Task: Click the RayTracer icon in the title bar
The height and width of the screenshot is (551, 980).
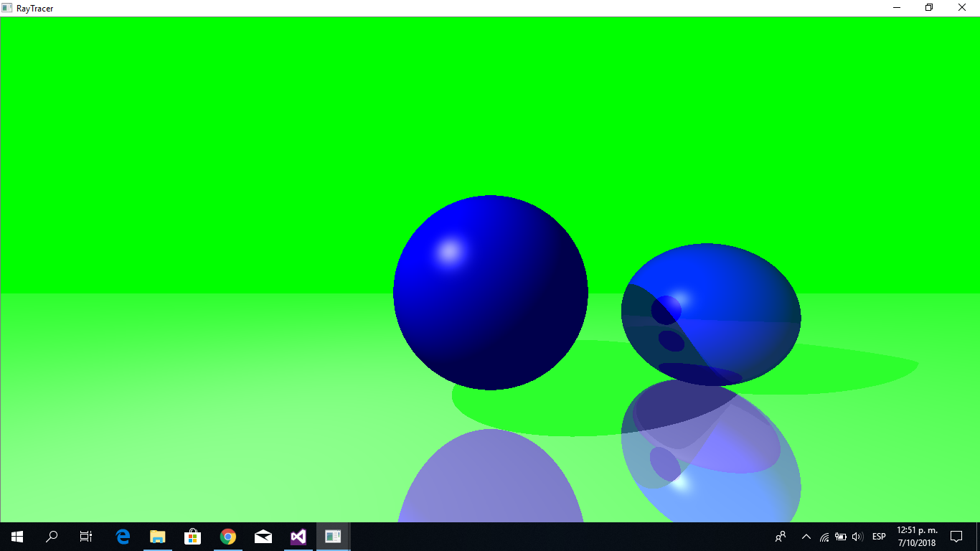Action: coord(7,8)
